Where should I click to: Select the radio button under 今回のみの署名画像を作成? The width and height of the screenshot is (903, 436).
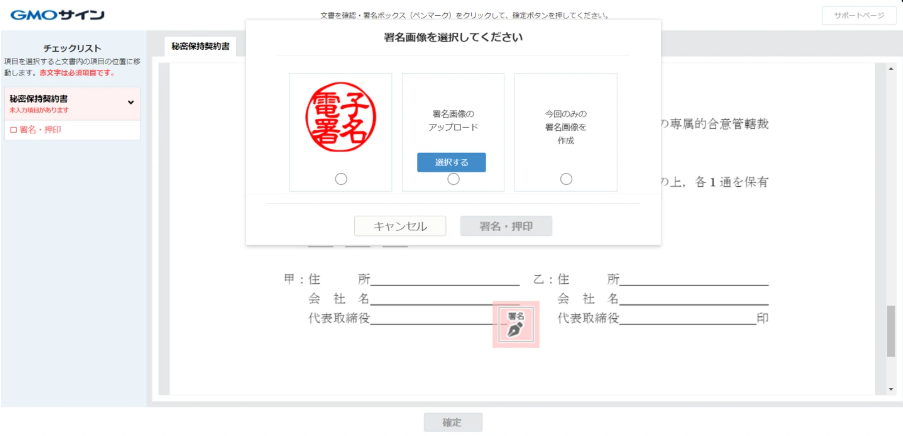566,179
